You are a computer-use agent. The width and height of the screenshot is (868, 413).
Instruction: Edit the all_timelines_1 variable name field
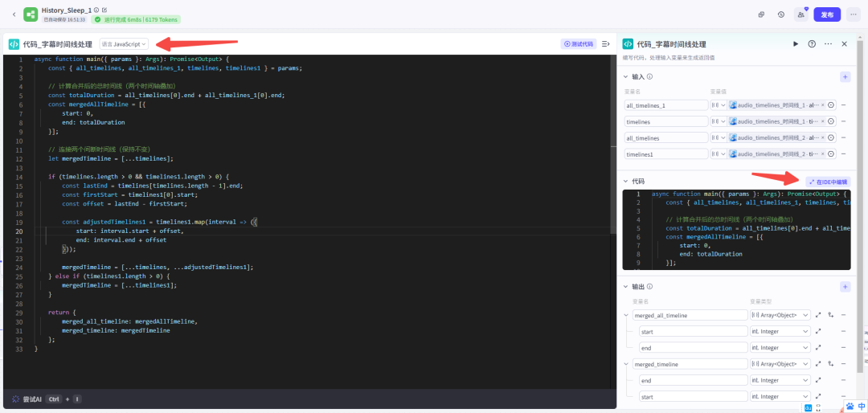click(666, 105)
